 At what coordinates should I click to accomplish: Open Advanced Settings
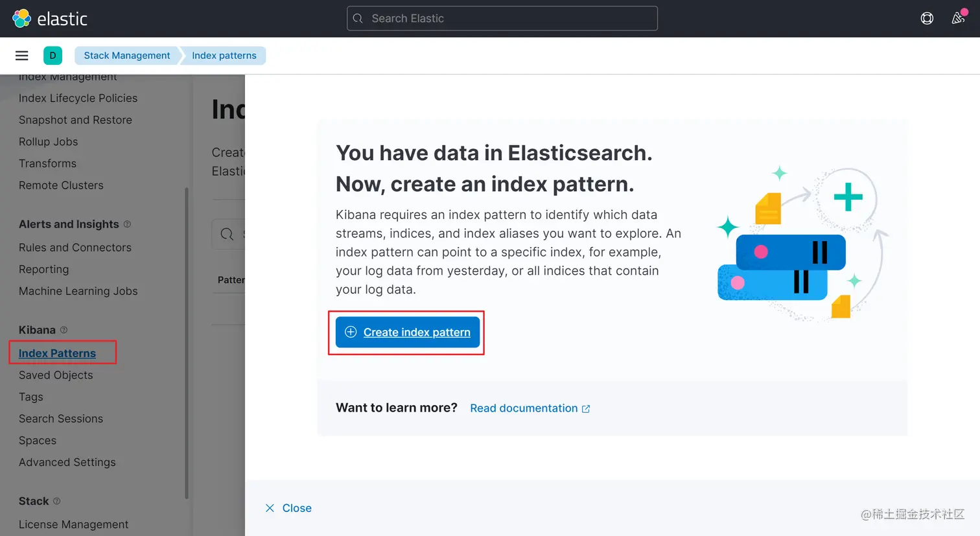pyautogui.click(x=67, y=463)
